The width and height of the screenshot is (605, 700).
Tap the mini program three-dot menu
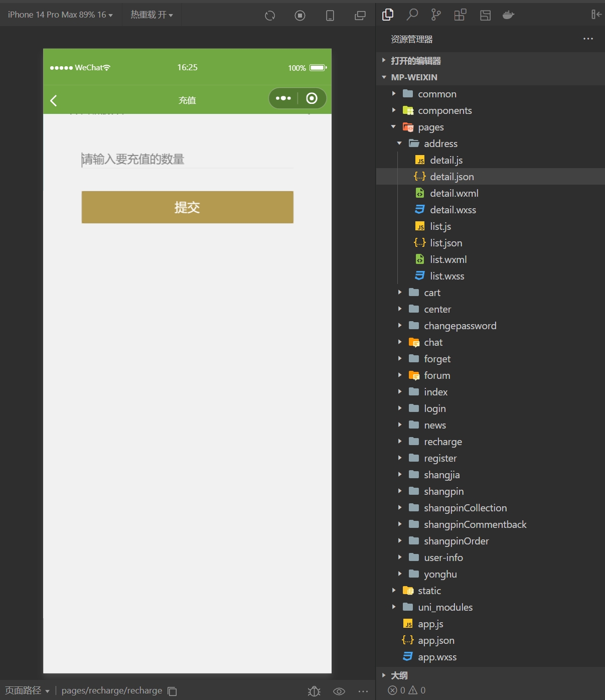(283, 98)
